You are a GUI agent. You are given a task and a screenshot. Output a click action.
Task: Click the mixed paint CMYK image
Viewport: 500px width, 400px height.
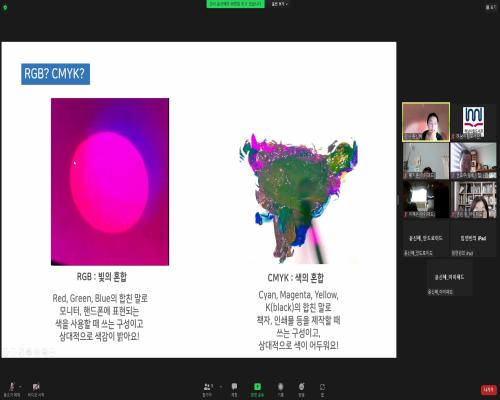[299, 198]
